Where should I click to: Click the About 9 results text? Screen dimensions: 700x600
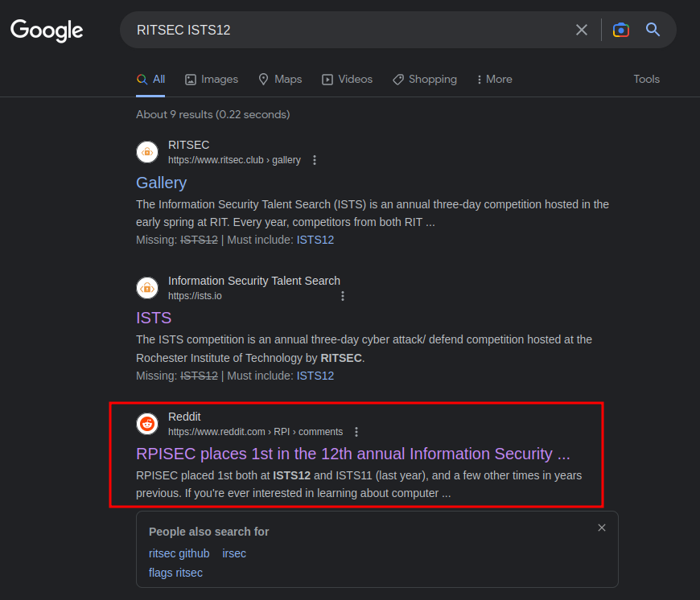[213, 115]
